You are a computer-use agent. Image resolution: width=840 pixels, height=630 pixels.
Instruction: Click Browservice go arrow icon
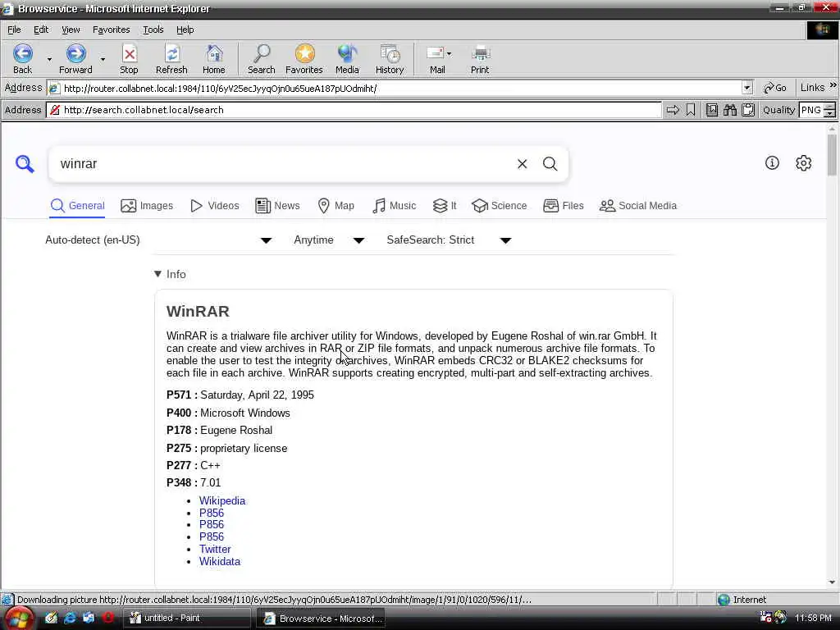(x=673, y=110)
